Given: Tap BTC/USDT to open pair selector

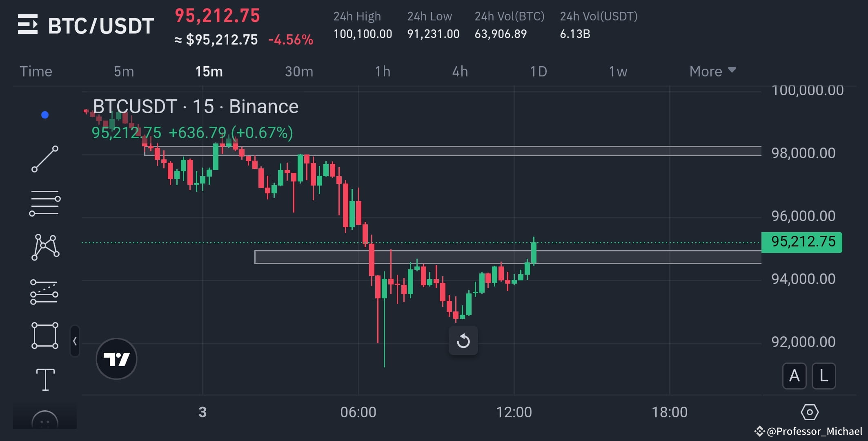Looking at the screenshot, I should click(x=100, y=25).
